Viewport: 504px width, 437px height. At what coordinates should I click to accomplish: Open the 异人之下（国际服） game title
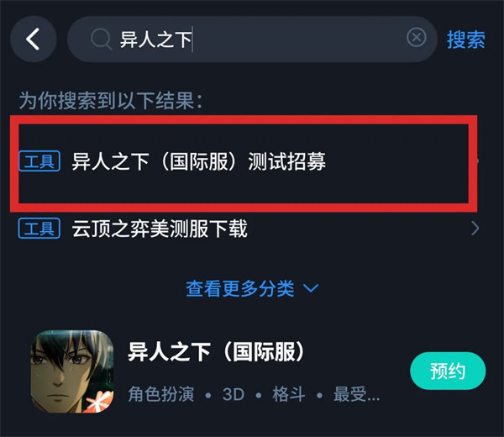click(216, 351)
